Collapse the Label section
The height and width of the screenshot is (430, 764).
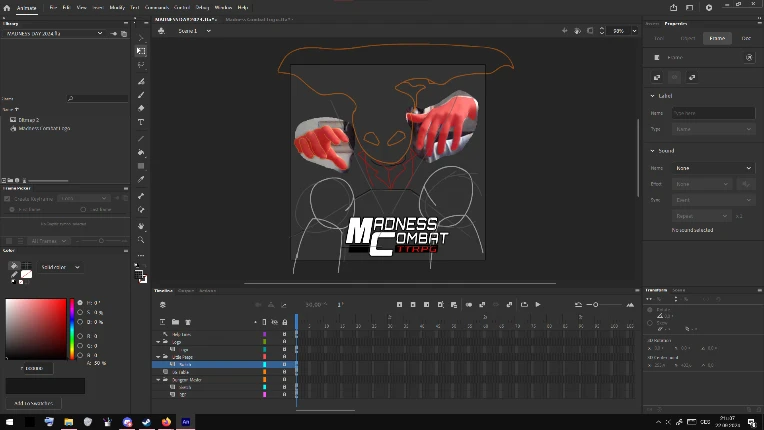tap(652, 96)
